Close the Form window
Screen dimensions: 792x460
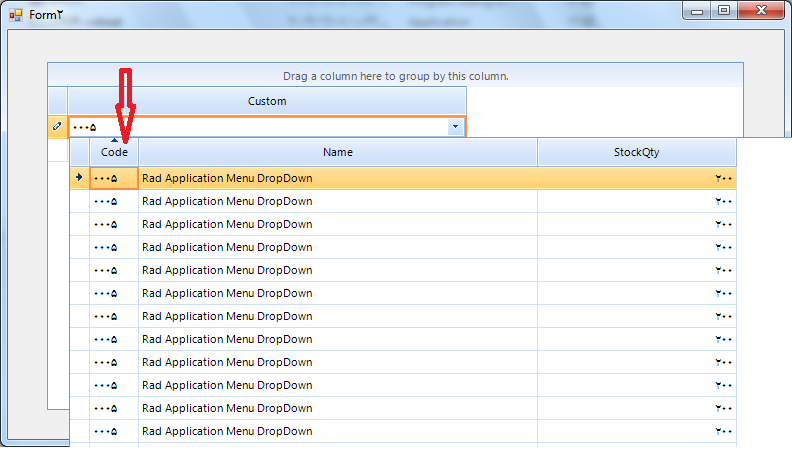762,11
